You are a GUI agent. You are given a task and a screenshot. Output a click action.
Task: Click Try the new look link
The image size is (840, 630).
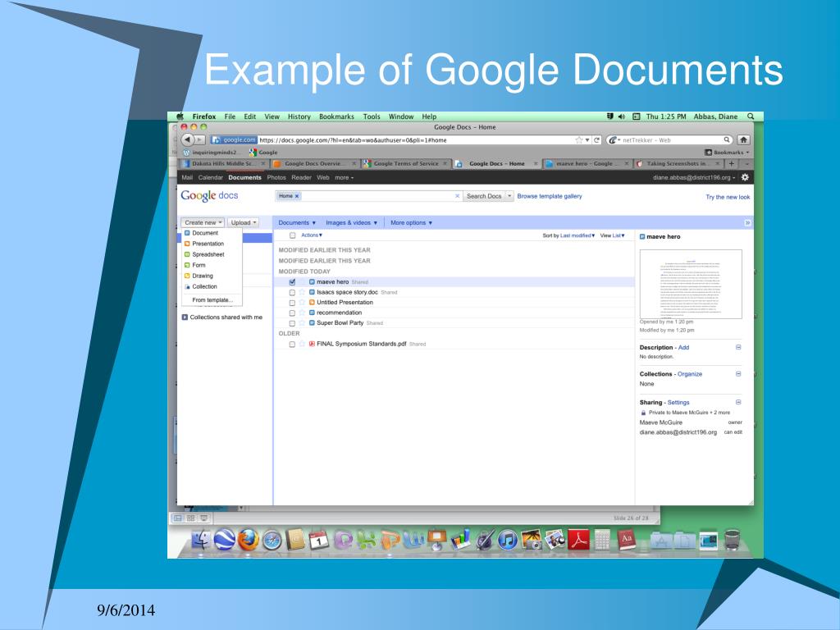(728, 197)
